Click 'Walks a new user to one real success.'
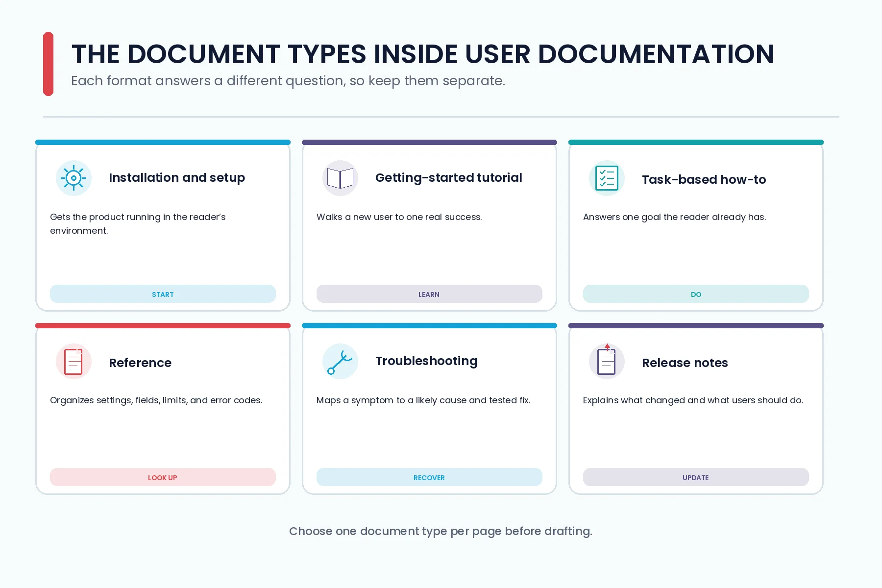Image resolution: width=882 pixels, height=588 pixels. pyautogui.click(x=399, y=217)
